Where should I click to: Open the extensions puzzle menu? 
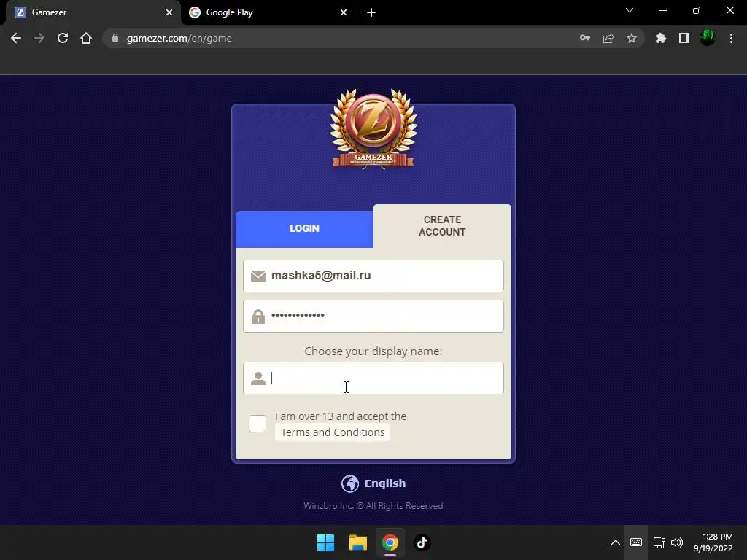[x=661, y=38]
